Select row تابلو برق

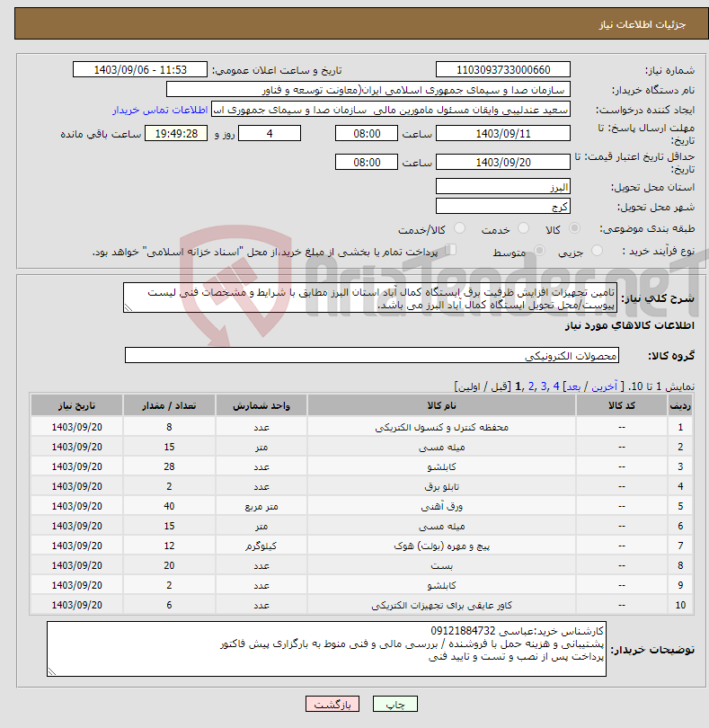click(x=361, y=486)
